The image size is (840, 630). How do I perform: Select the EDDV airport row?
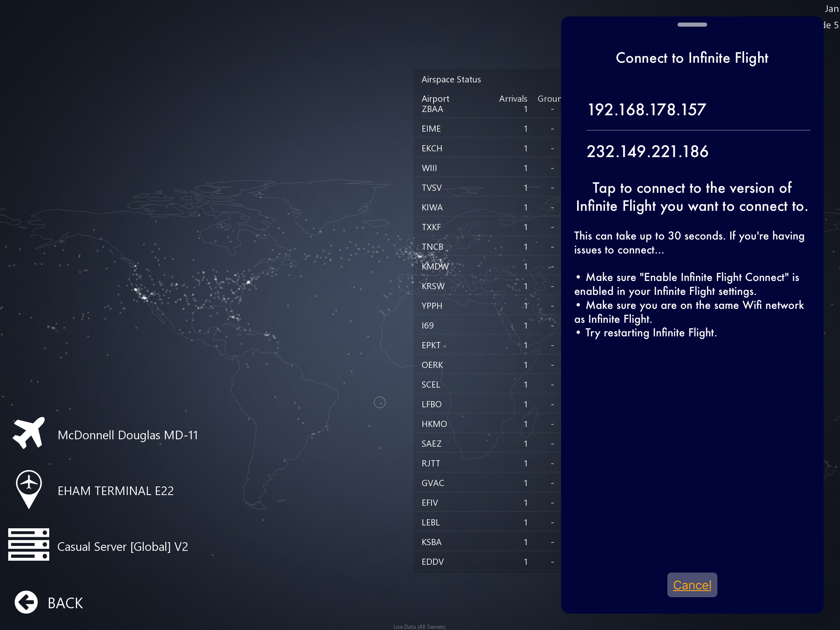(433, 562)
